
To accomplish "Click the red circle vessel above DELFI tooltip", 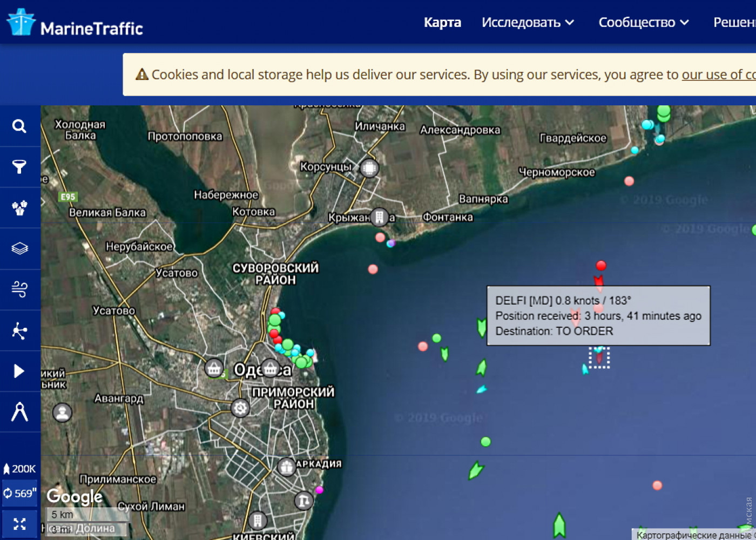I will (601, 266).
